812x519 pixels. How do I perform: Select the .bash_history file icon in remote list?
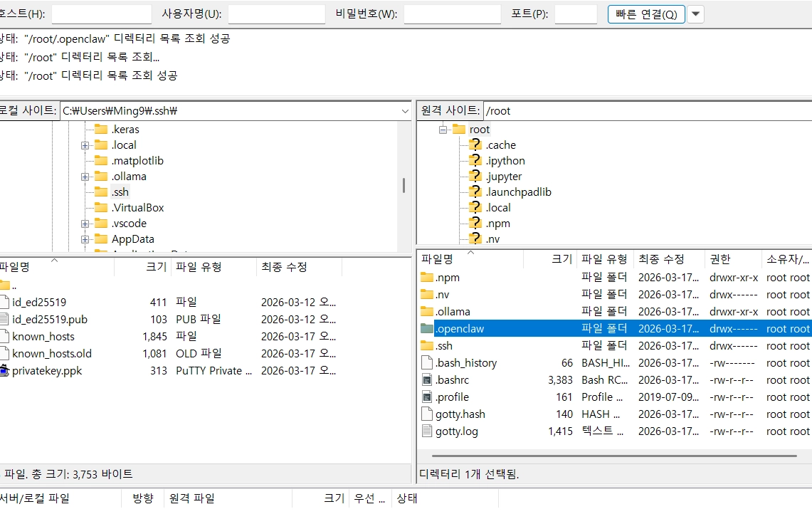click(427, 362)
